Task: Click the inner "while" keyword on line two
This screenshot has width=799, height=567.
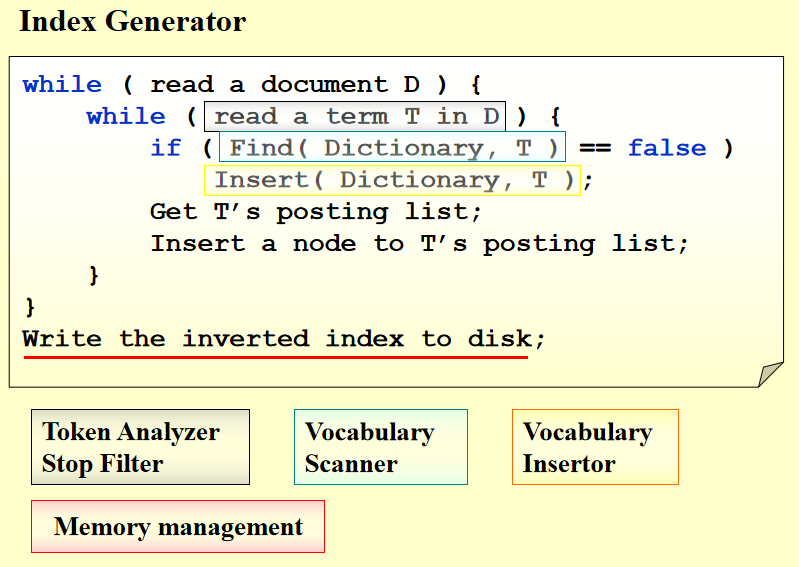Action: coord(126,117)
